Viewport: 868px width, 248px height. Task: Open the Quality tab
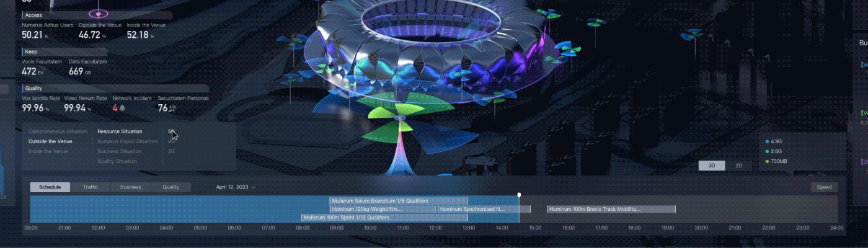pyautogui.click(x=171, y=187)
